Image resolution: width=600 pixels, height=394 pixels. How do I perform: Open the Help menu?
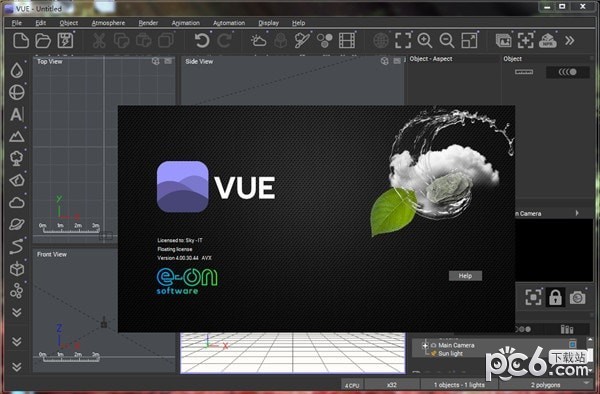[x=298, y=23]
